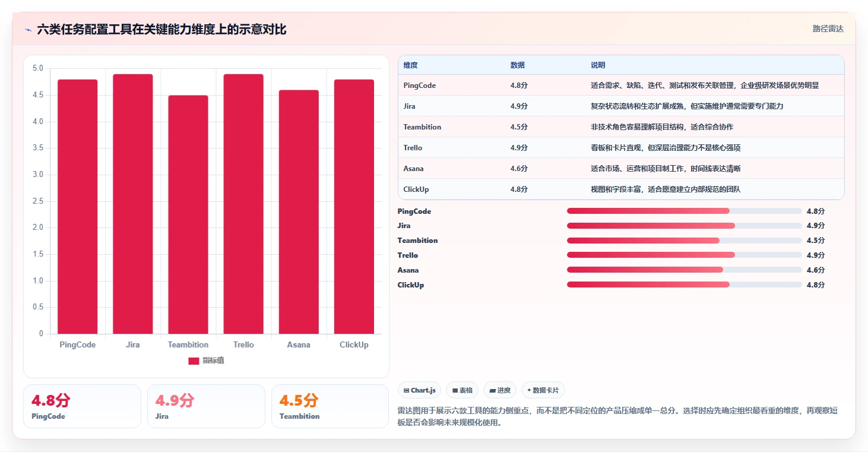
Task: Click the footer paragraph about 雷达图
Action: (x=617, y=417)
